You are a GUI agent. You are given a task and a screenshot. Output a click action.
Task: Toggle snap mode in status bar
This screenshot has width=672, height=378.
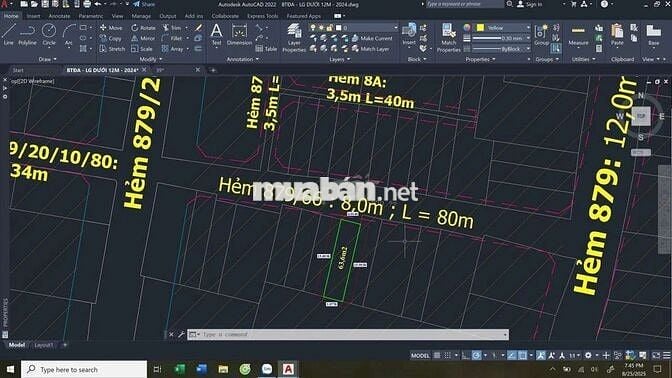(x=447, y=355)
